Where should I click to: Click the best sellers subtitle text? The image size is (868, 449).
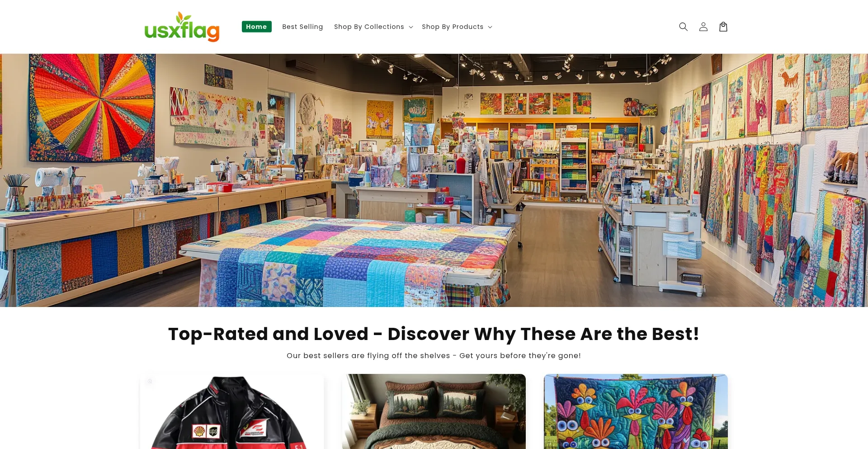click(x=434, y=355)
